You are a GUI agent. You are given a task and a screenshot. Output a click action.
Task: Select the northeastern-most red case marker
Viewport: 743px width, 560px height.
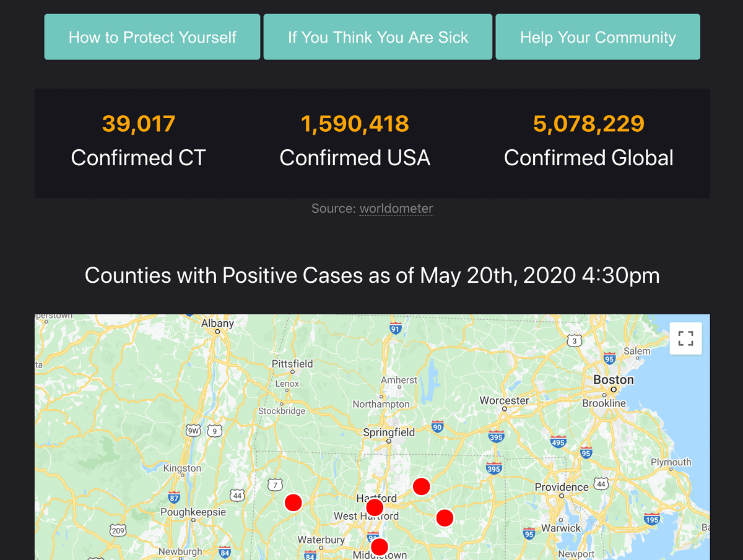point(421,486)
